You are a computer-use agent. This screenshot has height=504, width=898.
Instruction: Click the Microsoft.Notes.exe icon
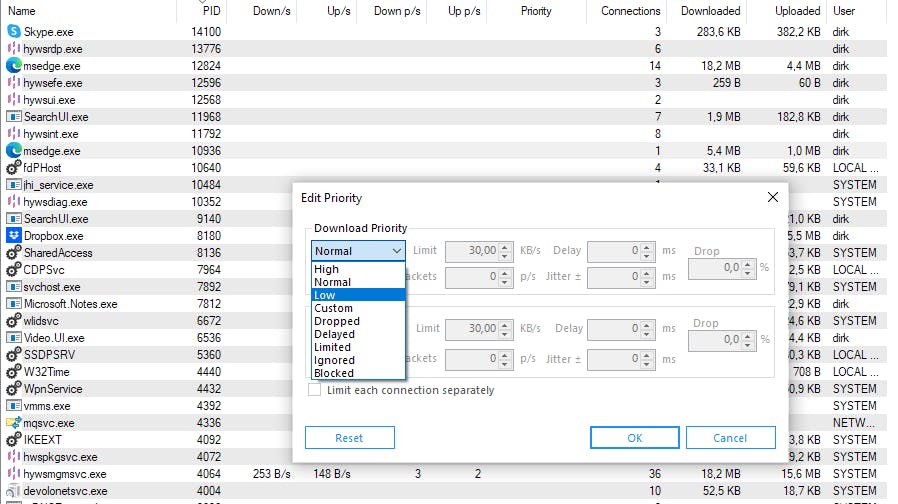(x=14, y=304)
